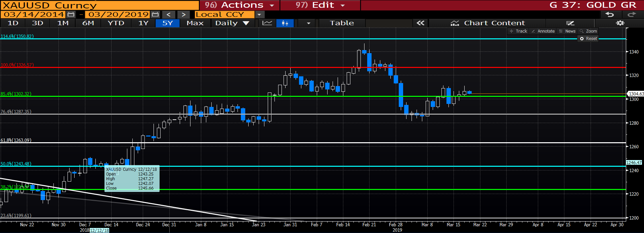Viewport: 644px width, 233px height.
Task: Select the 61.8%(1263.09) Fibonacci level label
Action: 16,140
